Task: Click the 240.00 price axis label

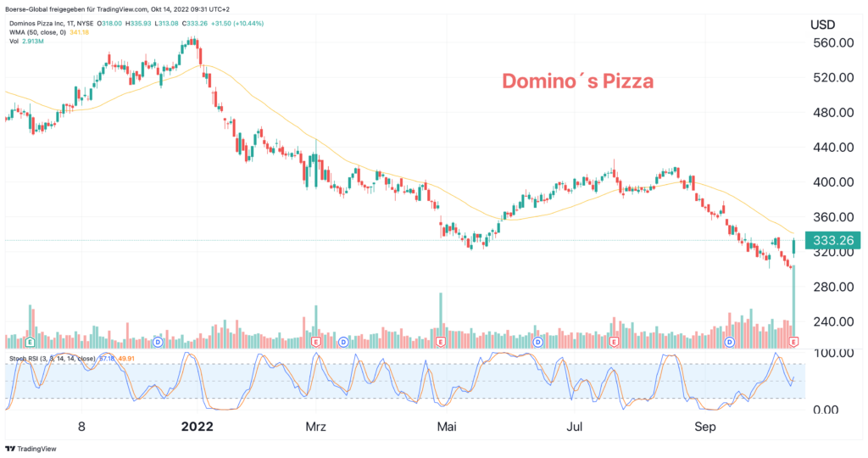Action: coord(833,321)
